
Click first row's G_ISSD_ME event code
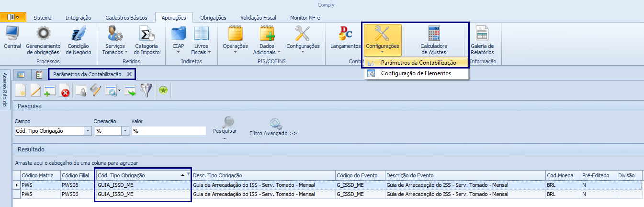(x=359, y=185)
